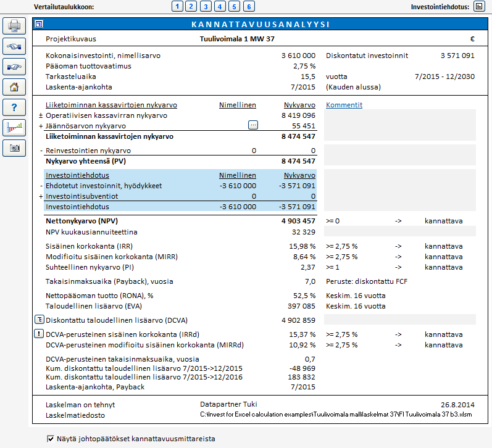Select Diskontatut investoinnit value 3 571 091

click(457, 56)
